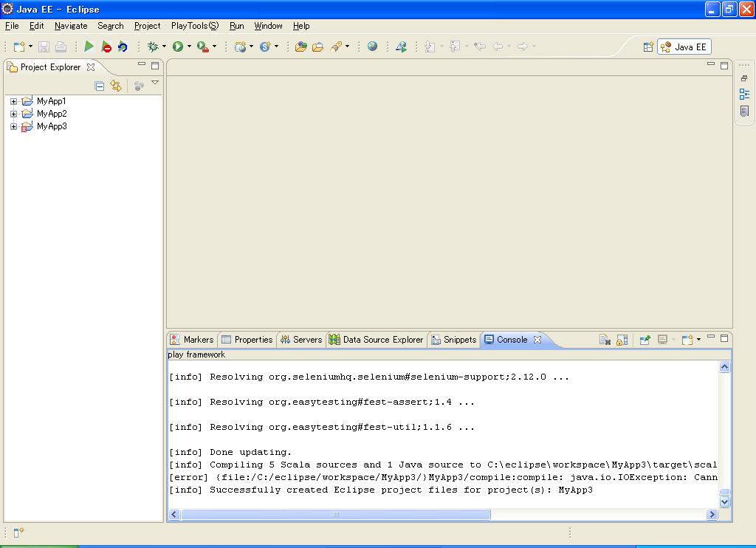This screenshot has width=756, height=548.
Task: Stop the Play application using the red stop icon
Action: coord(106,47)
